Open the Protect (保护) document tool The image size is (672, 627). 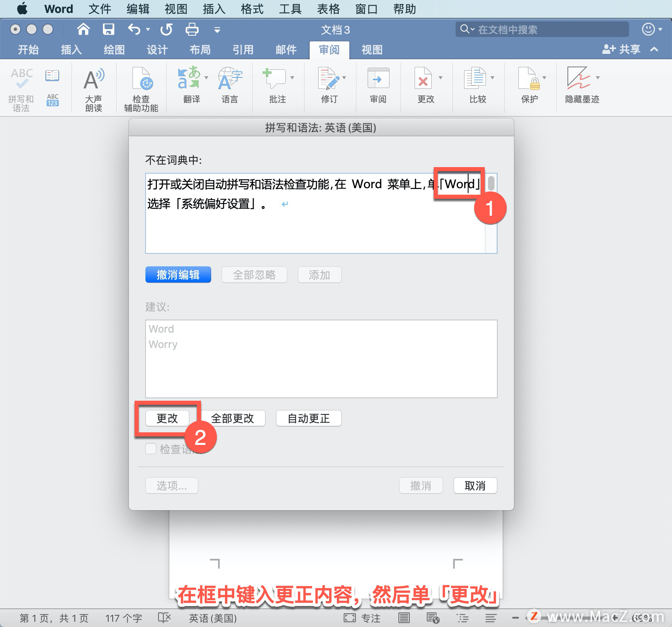click(x=529, y=85)
